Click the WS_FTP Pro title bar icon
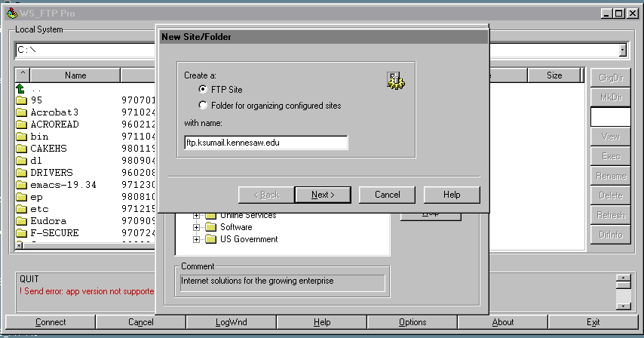Image resolution: width=644 pixels, height=338 pixels. (12, 13)
